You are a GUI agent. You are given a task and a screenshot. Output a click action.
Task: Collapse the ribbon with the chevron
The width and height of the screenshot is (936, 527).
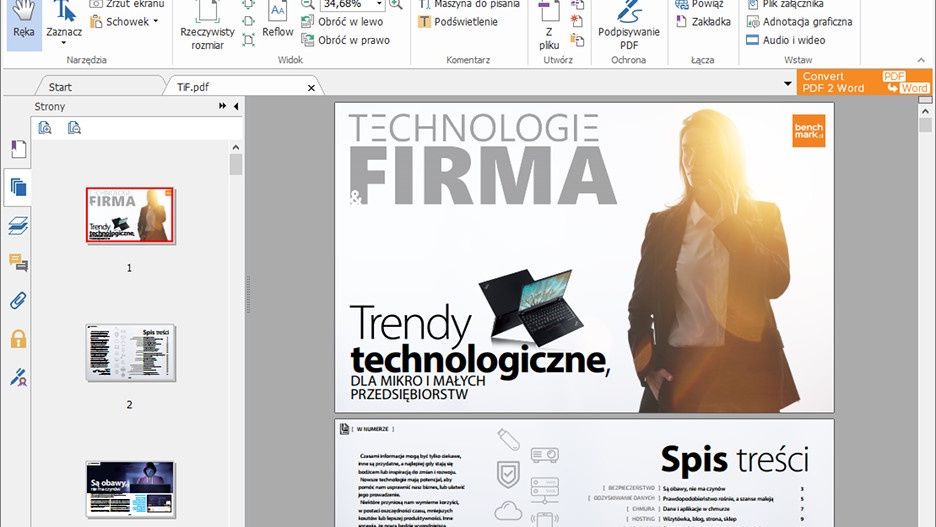click(x=921, y=60)
